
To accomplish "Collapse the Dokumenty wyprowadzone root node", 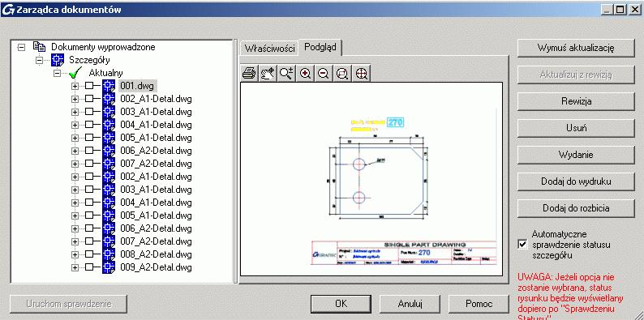I will pyautogui.click(x=21, y=47).
